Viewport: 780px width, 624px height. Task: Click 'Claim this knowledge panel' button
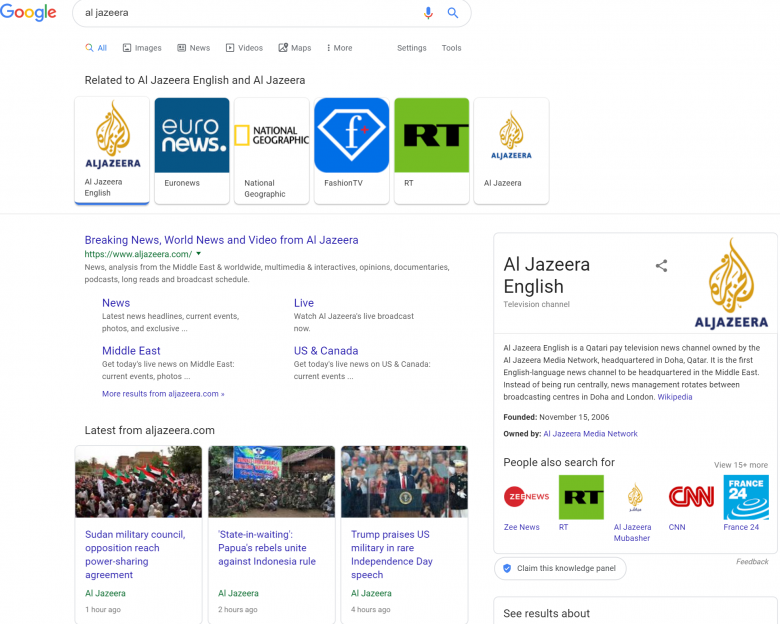(560, 568)
